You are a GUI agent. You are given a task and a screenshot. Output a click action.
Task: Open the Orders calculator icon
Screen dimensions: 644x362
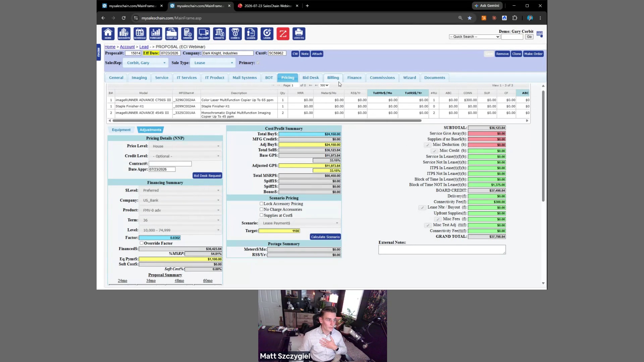pos(187,34)
